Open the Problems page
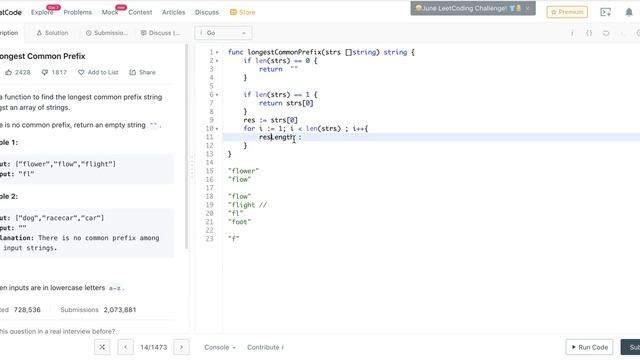The height and width of the screenshot is (360, 640). pos(78,12)
